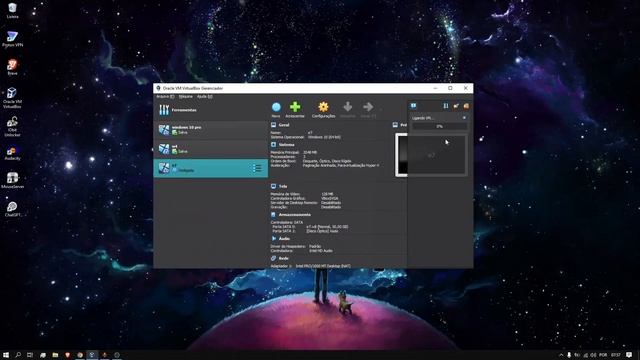The height and width of the screenshot is (360, 640).
Task: Open the Oracle VM VirtualBox desktop shortcut
Action: tap(12, 98)
